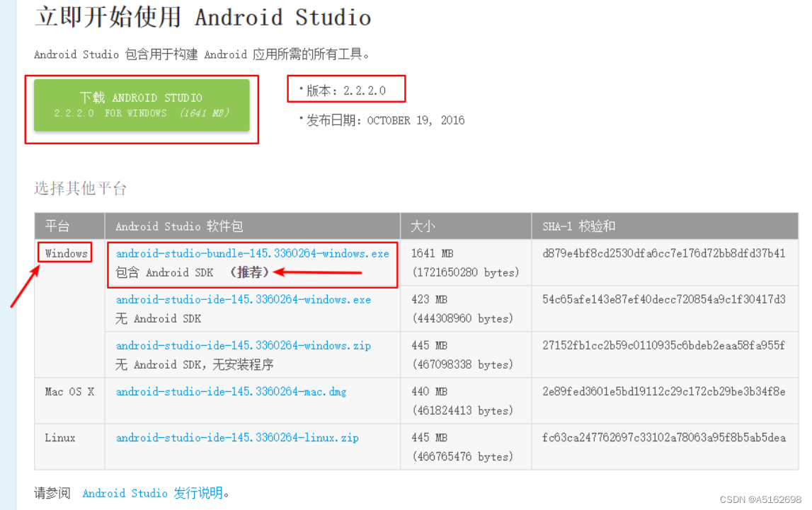812x510 pixels.
Task: Open android-studio-bundle-145.3360264-windows.exe link
Action: tap(252, 253)
